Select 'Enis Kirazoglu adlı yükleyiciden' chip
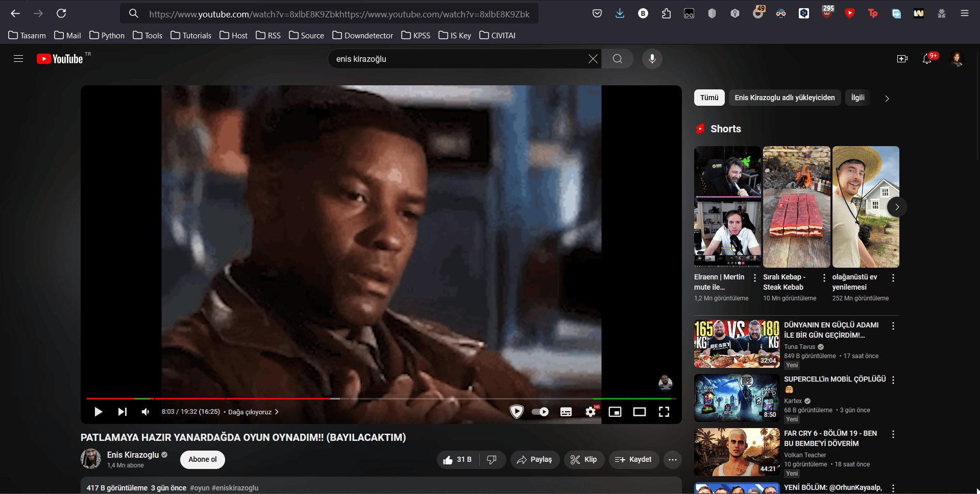The height and width of the screenshot is (494, 980). click(785, 98)
